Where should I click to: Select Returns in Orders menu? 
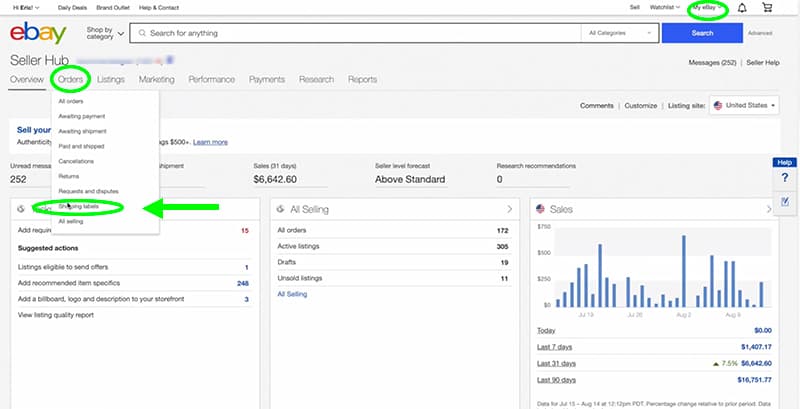click(69, 176)
